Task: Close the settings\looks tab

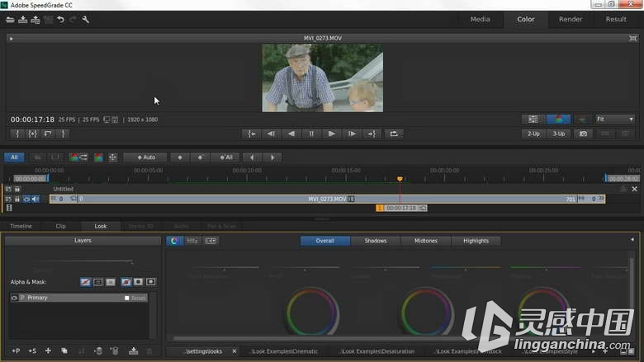Action: (x=234, y=351)
